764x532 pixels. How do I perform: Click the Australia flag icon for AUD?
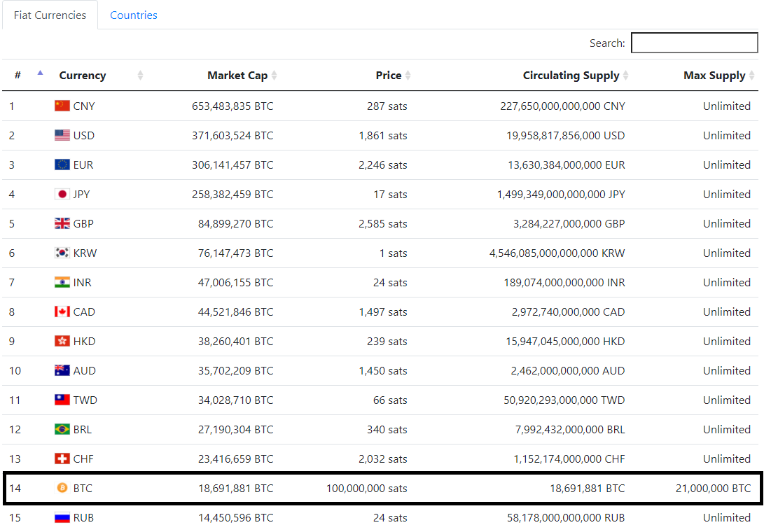tap(62, 370)
